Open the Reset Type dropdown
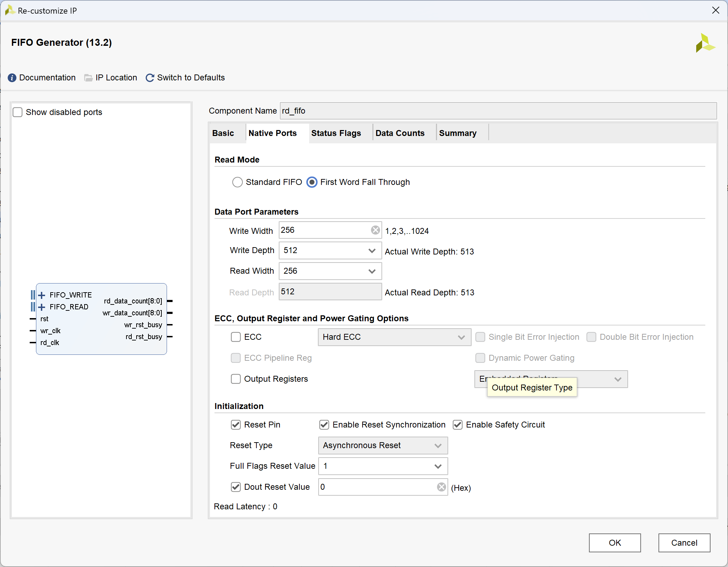 pos(383,445)
